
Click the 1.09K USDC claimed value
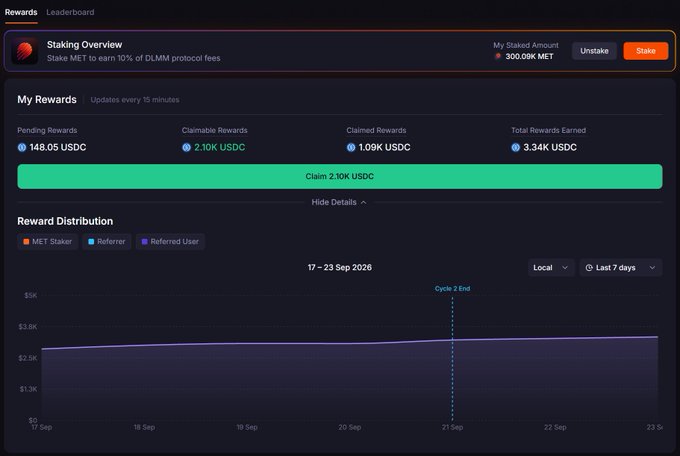pos(384,148)
